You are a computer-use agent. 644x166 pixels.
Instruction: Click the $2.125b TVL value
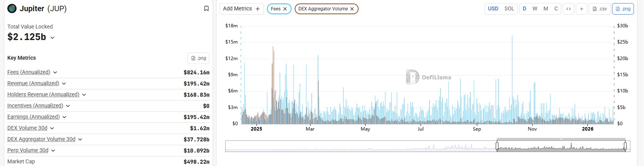pyautogui.click(x=27, y=37)
